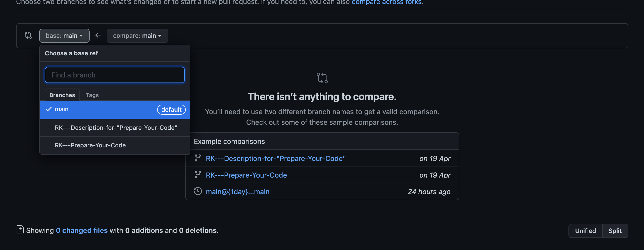
Task: Click the branch icon beside RK---Description comparison
Action: (x=198, y=158)
